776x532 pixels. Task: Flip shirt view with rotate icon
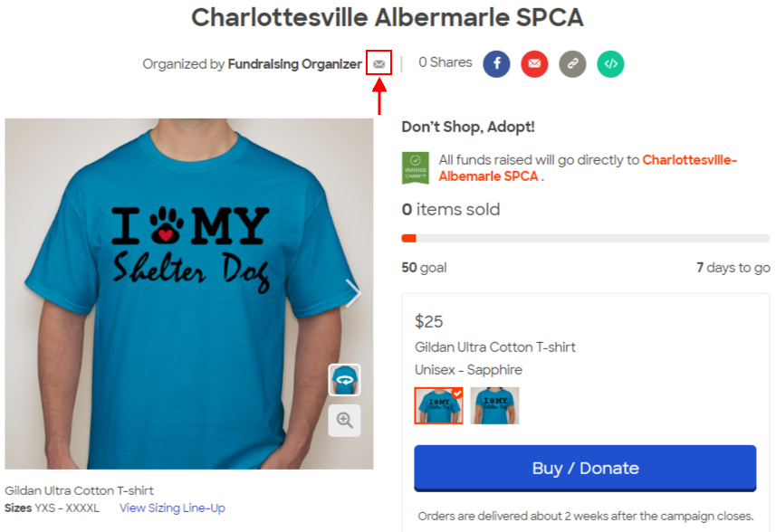[344, 380]
